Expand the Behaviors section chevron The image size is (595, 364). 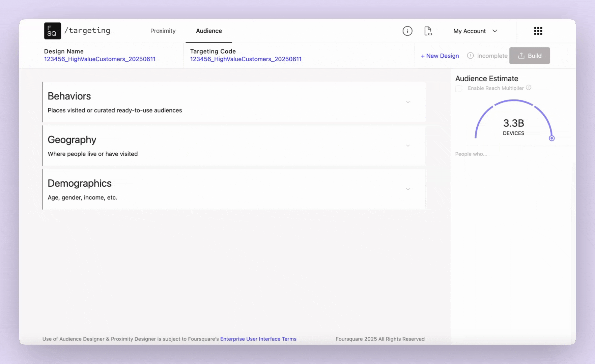tap(408, 102)
